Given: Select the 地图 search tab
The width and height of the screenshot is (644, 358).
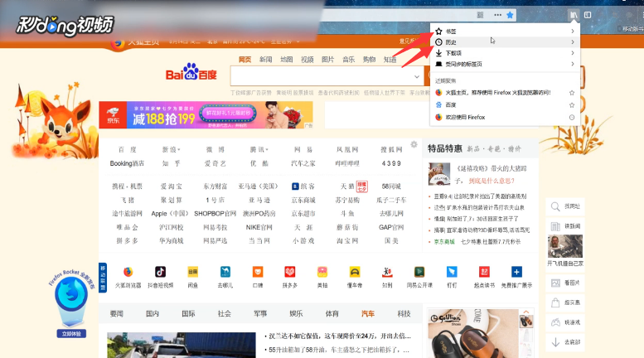Looking at the screenshot, I should coord(286,60).
